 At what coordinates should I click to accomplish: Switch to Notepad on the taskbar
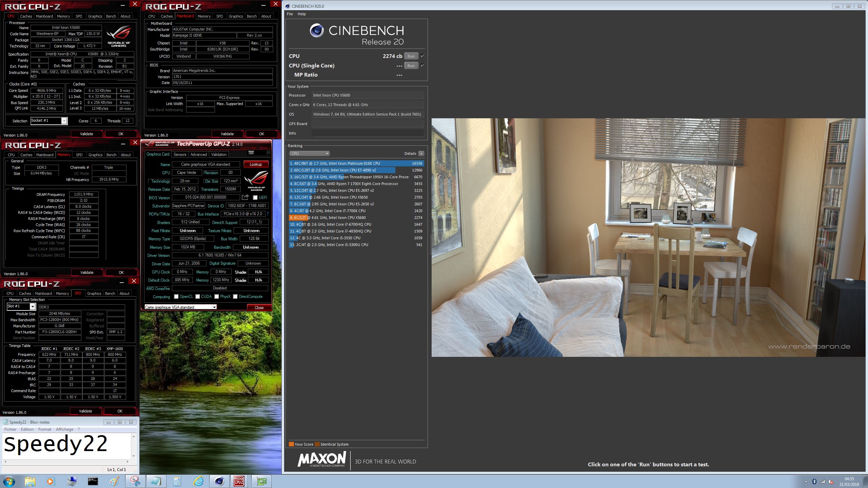point(156,481)
